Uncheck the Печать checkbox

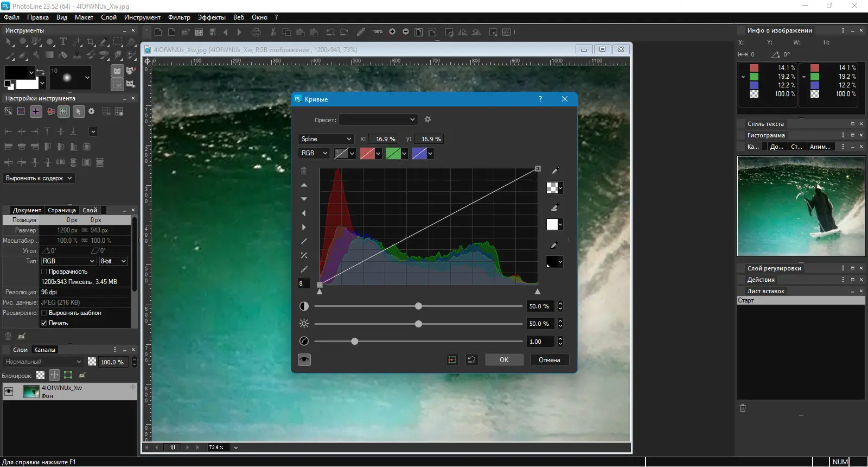coord(44,323)
